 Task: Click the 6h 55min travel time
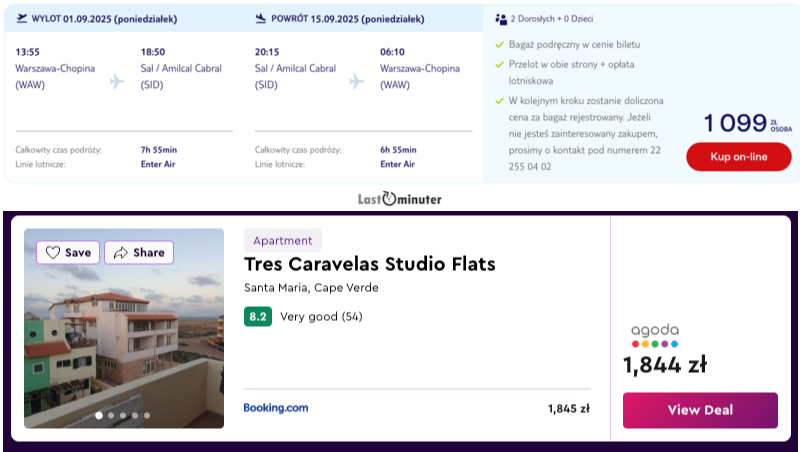point(398,150)
